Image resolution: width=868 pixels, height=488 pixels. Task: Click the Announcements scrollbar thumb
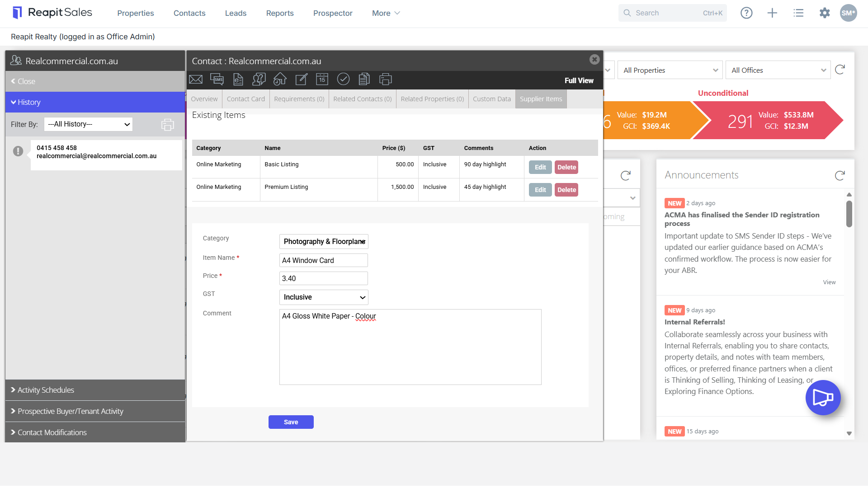849,214
